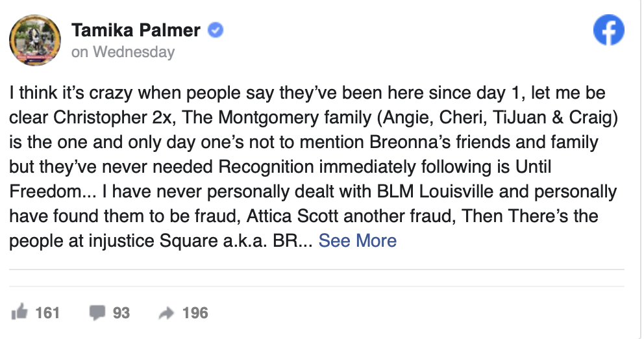Click the comment speech bubble icon
644x339 pixels.
pyautogui.click(x=97, y=313)
